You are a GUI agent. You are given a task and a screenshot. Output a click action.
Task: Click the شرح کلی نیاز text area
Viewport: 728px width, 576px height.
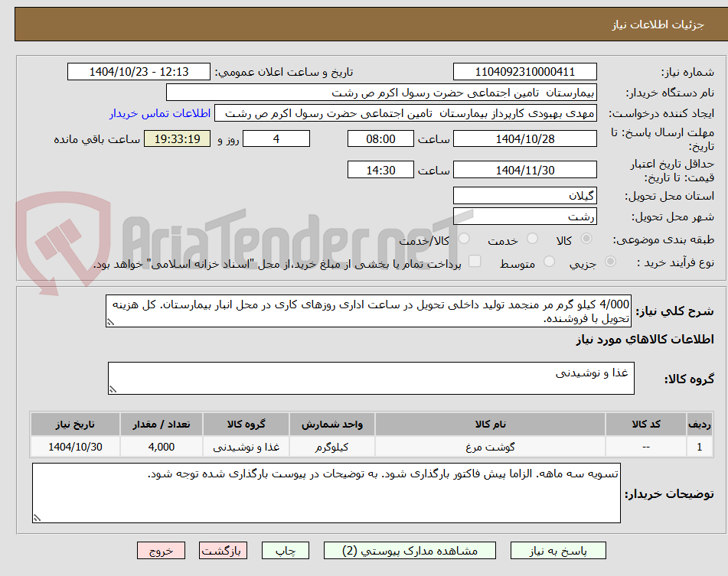(x=368, y=311)
